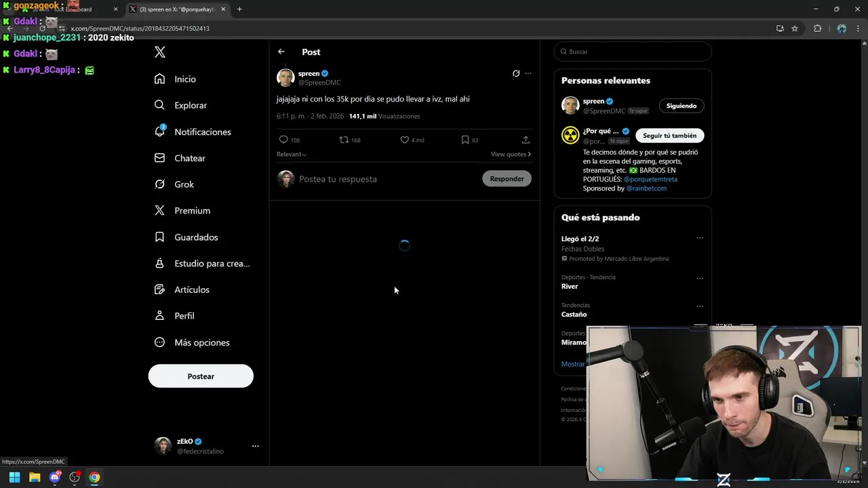868x488 pixels.
Task: Click the Siguiendo button for spreen
Action: [682, 106]
